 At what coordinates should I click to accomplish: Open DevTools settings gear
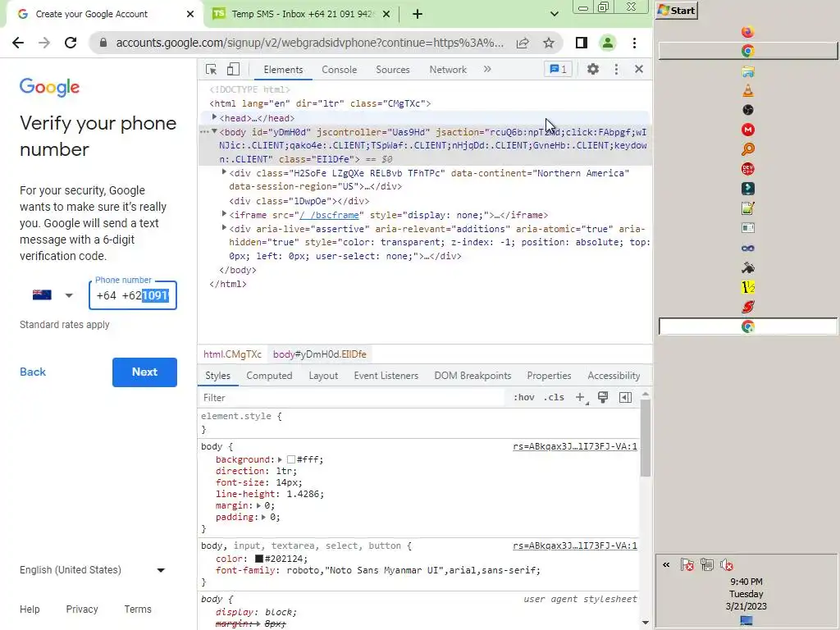592,69
